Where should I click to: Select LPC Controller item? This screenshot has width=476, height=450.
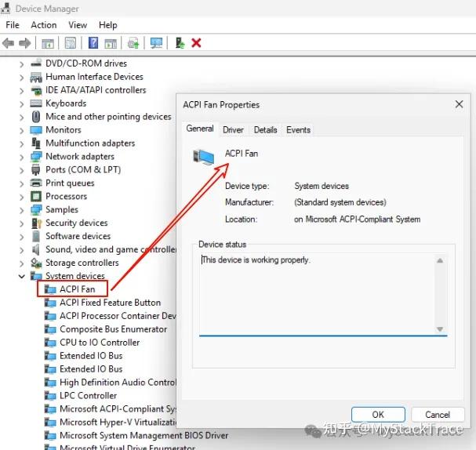tap(89, 396)
